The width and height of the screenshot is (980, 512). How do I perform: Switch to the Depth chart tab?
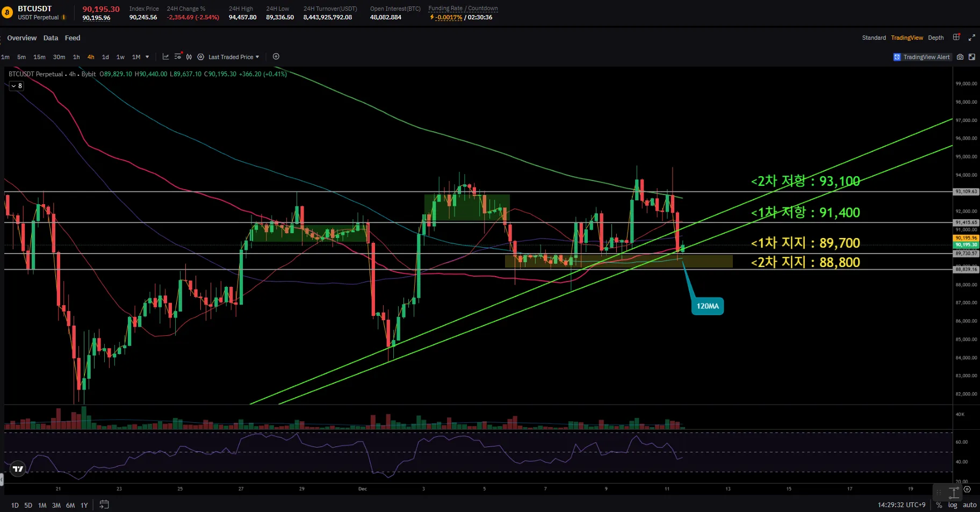pos(935,38)
